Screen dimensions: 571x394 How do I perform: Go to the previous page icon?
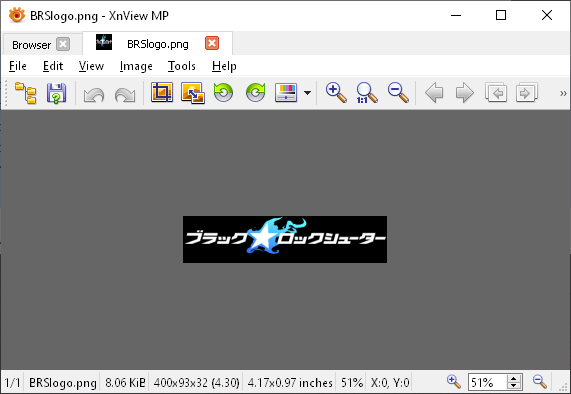[496, 93]
